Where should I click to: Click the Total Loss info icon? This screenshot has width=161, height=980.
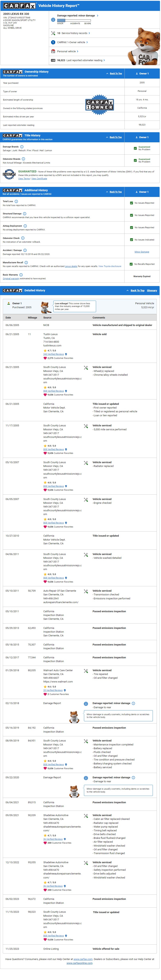coord(16,202)
